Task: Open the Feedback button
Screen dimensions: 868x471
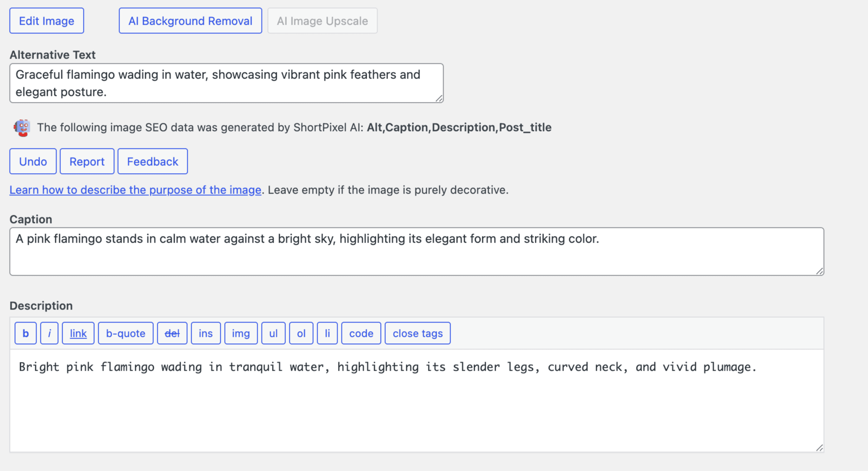Action: (x=152, y=161)
